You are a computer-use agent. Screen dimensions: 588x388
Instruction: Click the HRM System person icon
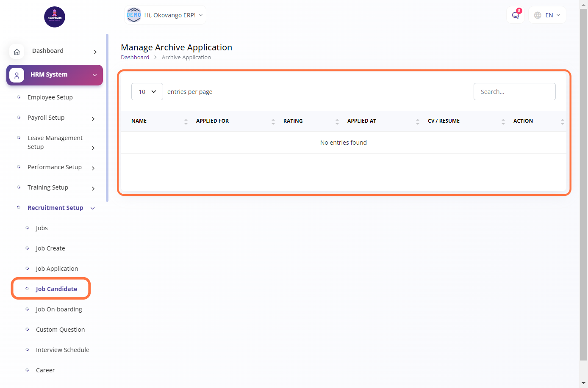(17, 75)
